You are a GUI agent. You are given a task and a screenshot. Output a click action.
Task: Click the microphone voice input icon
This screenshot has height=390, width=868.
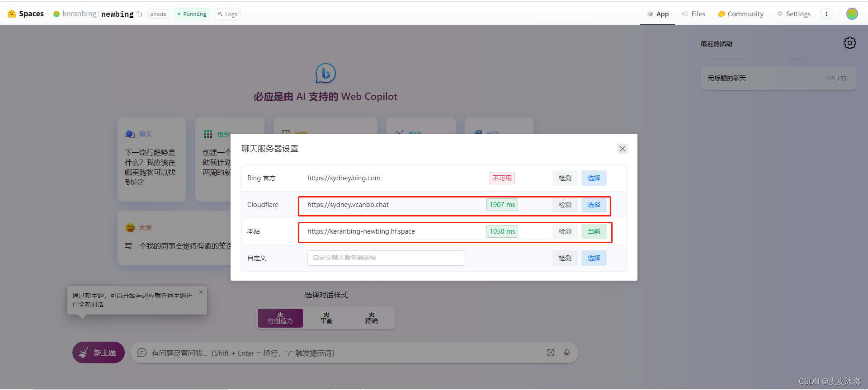567,352
